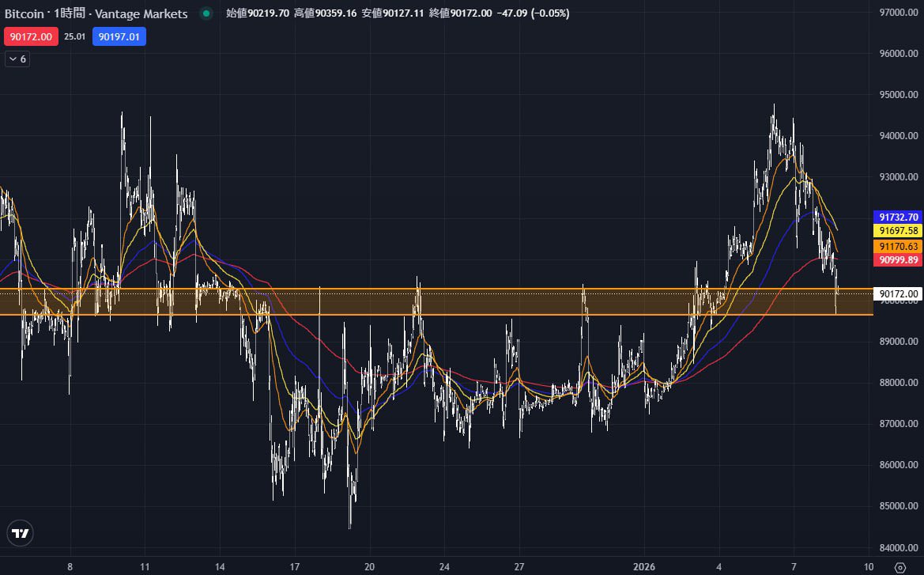924x575 pixels.
Task: Select the blue ask price label 90197.01
Action: 119,36
